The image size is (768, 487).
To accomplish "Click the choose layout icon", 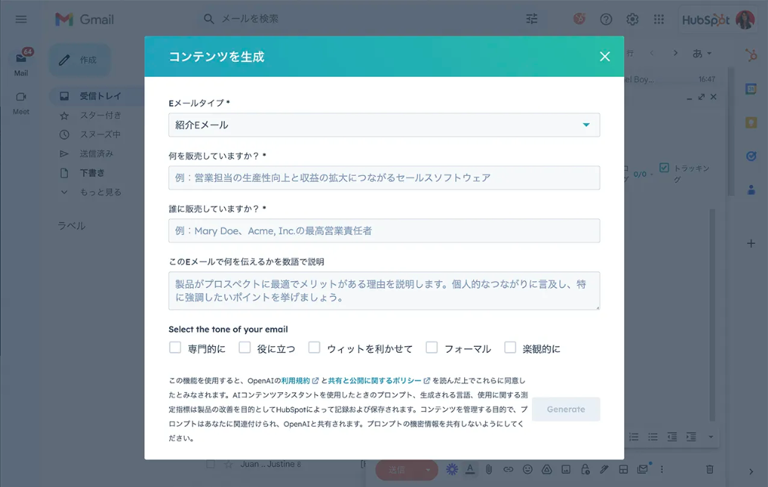I will 623,469.
